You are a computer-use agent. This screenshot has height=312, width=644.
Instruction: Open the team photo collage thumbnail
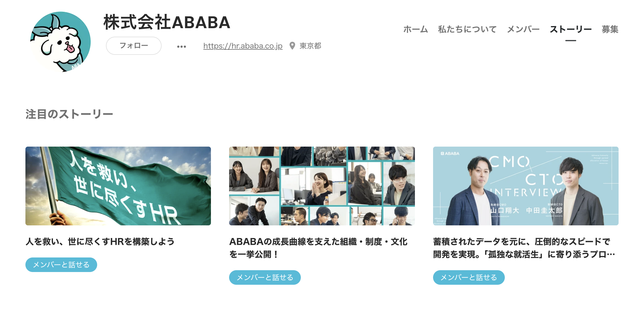click(322, 186)
